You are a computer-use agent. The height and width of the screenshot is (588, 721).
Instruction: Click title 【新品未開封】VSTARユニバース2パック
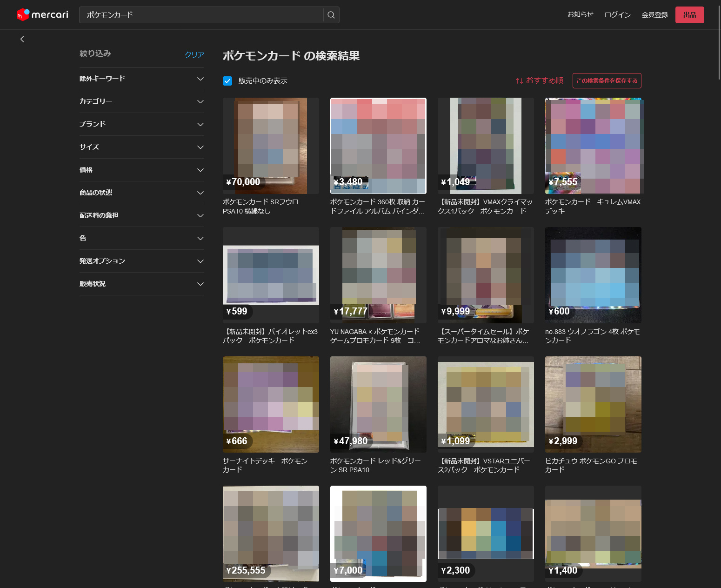(484, 465)
